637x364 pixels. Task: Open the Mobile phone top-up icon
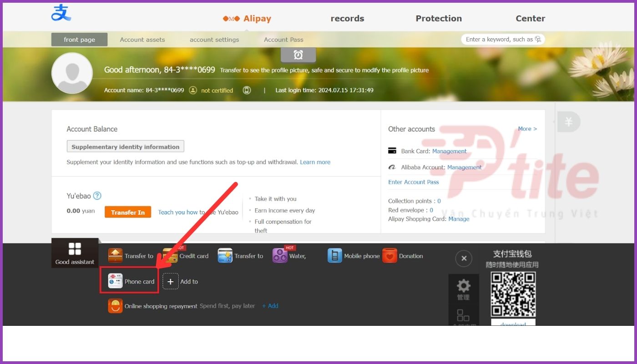[334, 256]
